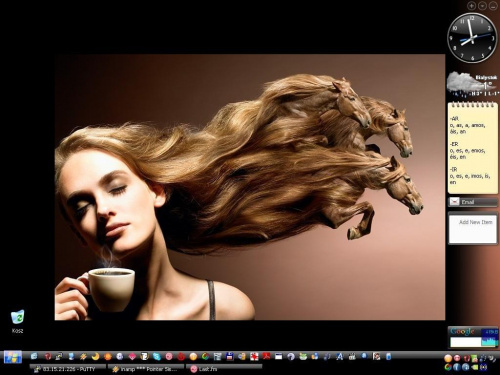The image size is (500, 375).
Task: Open the Windows Start button
Action: 13,357
